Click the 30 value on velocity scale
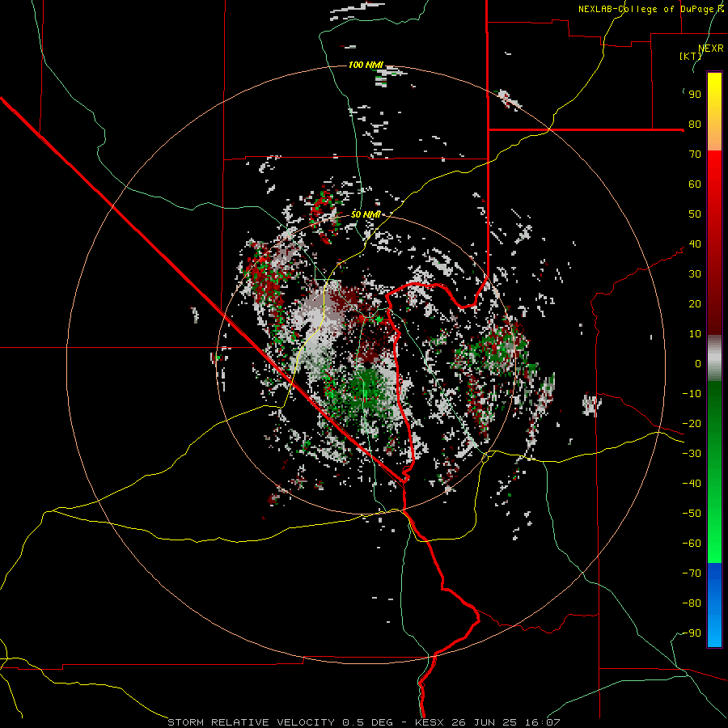 [695, 274]
